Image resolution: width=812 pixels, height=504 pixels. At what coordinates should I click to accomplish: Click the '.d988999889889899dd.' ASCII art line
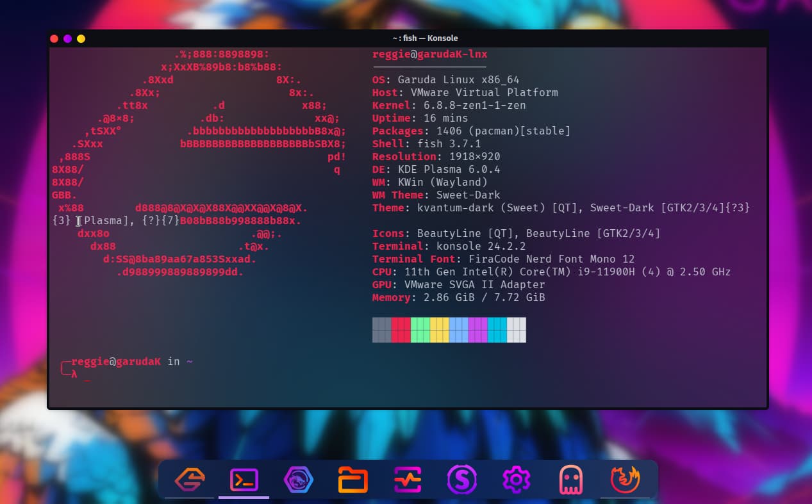(x=180, y=272)
